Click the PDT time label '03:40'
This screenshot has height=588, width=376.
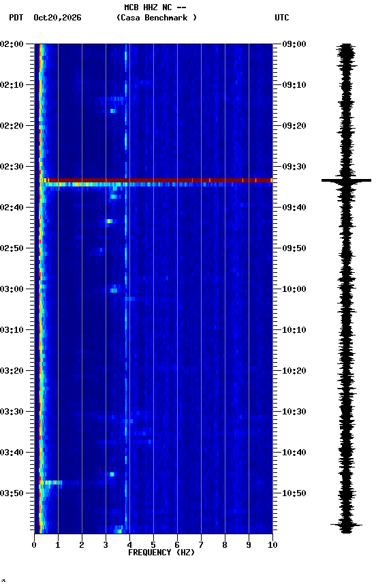point(12,453)
